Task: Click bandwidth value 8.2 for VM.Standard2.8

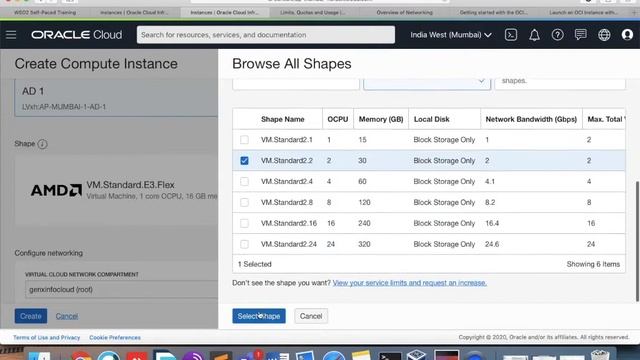Action: [490, 202]
